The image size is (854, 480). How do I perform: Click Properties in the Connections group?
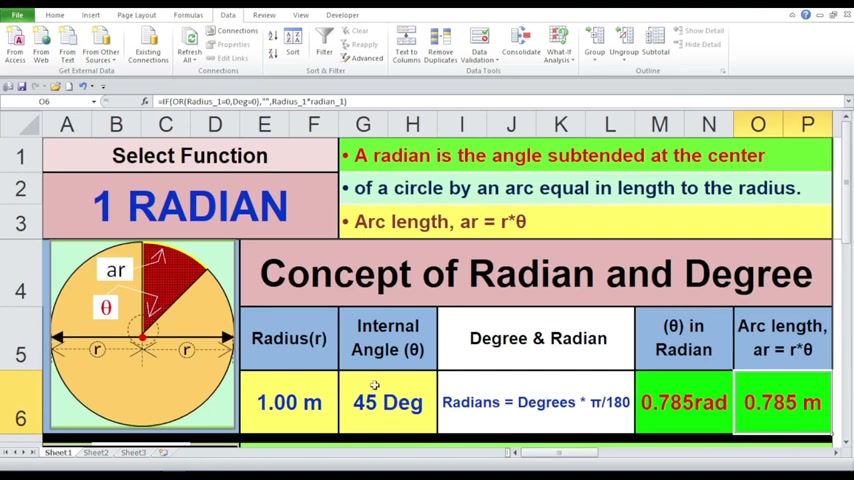point(228,45)
